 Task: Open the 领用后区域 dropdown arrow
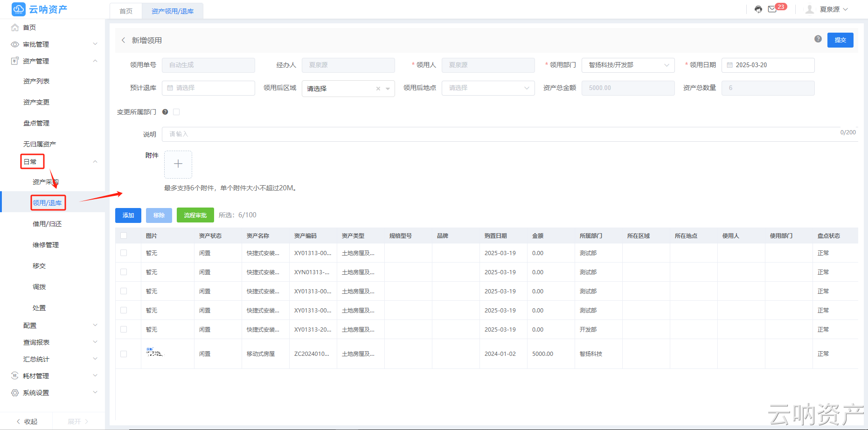[x=388, y=89]
